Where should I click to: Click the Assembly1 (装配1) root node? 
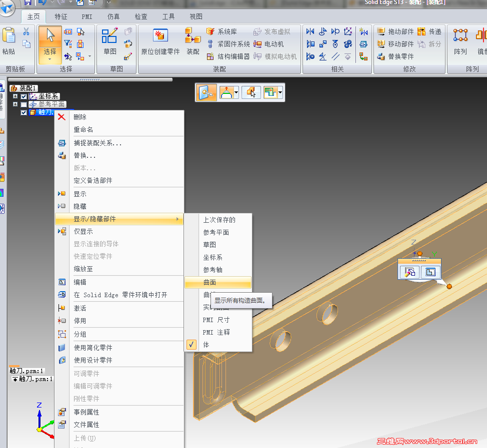tap(24, 88)
